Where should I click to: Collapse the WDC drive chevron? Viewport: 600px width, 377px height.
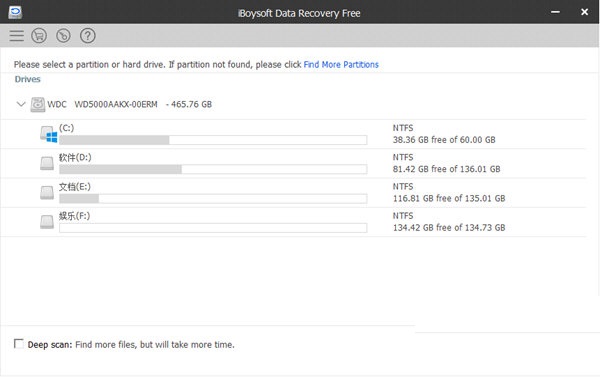point(21,104)
